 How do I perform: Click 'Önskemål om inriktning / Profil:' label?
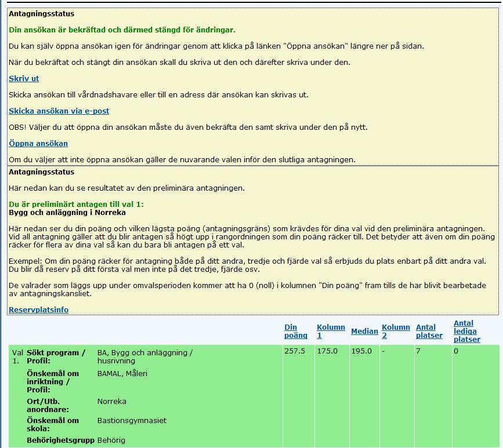pos(53,381)
